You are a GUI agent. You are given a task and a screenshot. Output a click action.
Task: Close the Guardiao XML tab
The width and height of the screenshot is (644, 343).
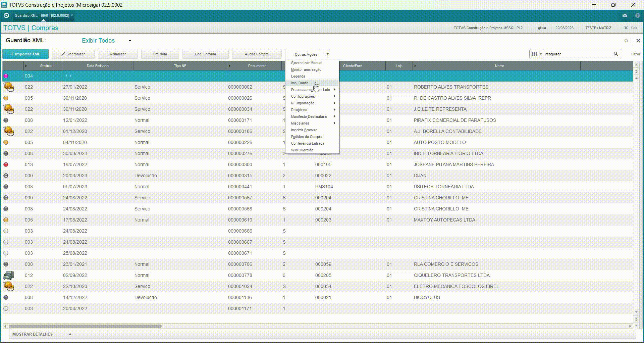pos(72,15)
